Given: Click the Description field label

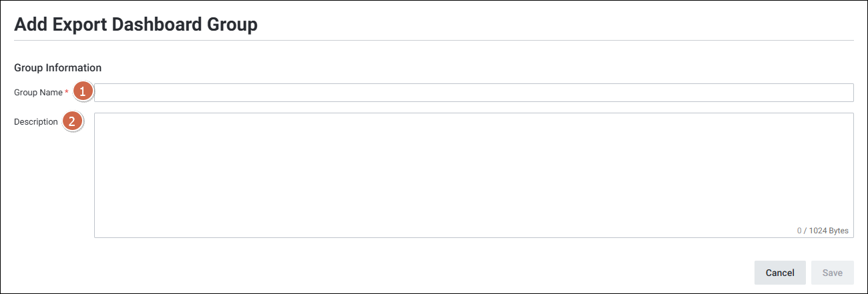Looking at the screenshot, I should click(x=36, y=122).
